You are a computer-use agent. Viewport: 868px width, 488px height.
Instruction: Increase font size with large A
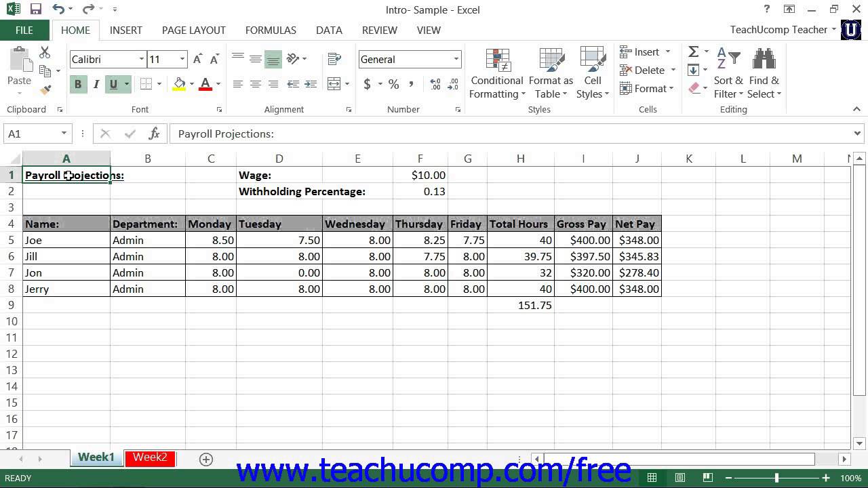tap(197, 60)
